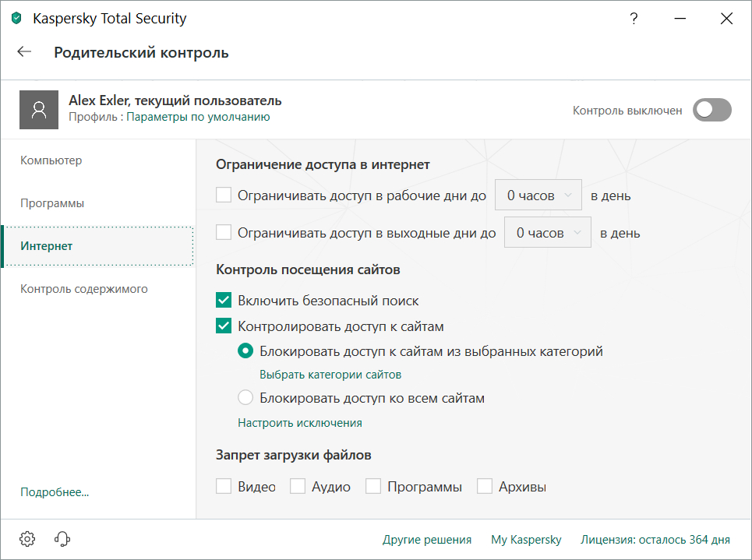Open weekend hours limit dropdown

point(548,233)
